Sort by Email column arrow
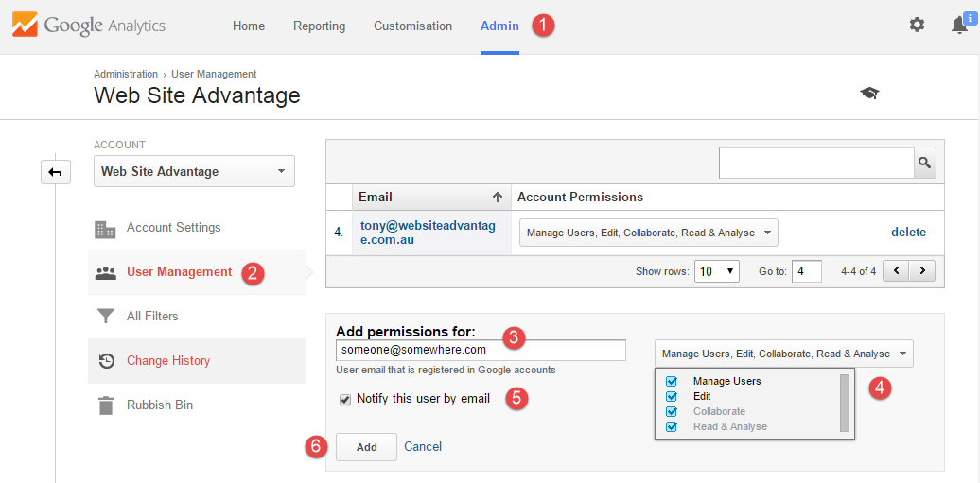 coord(498,198)
